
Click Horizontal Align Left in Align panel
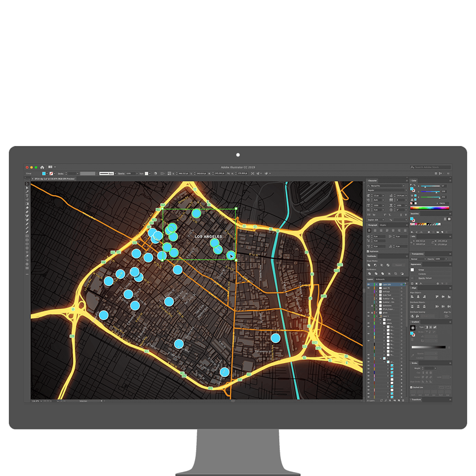[x=412, y=296]
